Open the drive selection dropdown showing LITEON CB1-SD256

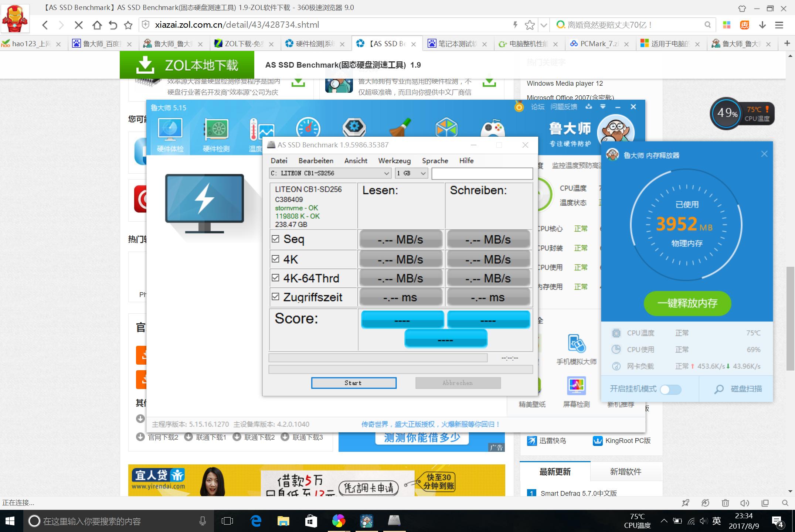pos(387,173)
